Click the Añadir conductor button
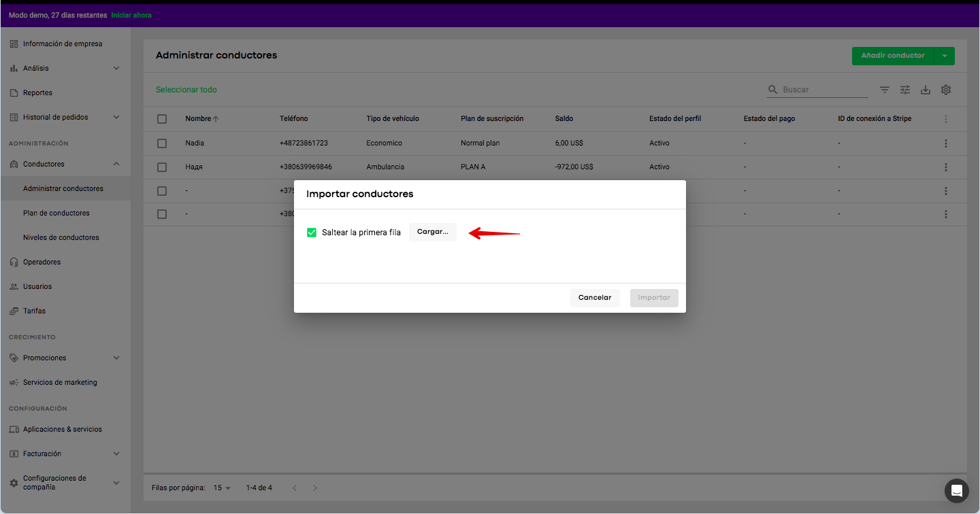The image size is (980, 514). pos(893,56)
